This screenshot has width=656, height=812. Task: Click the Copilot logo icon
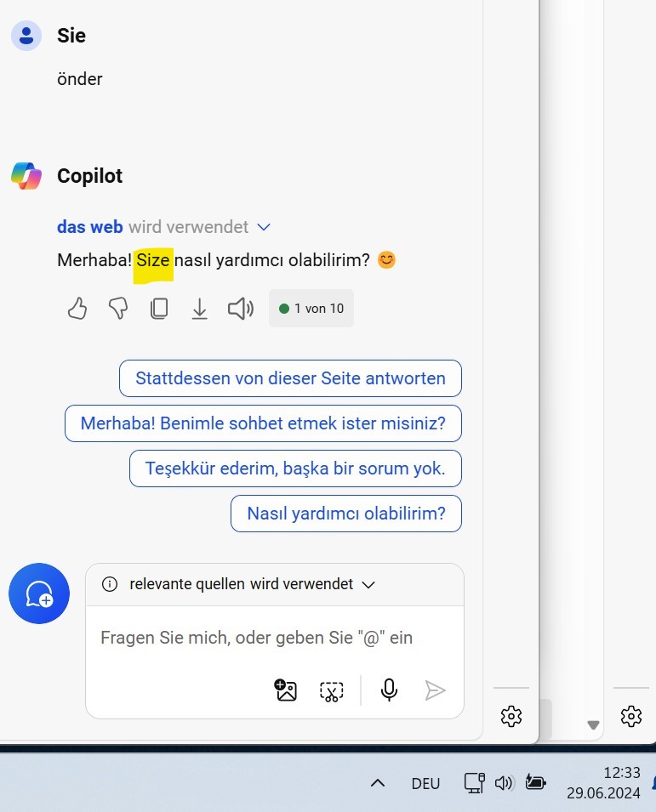point(26,175)
